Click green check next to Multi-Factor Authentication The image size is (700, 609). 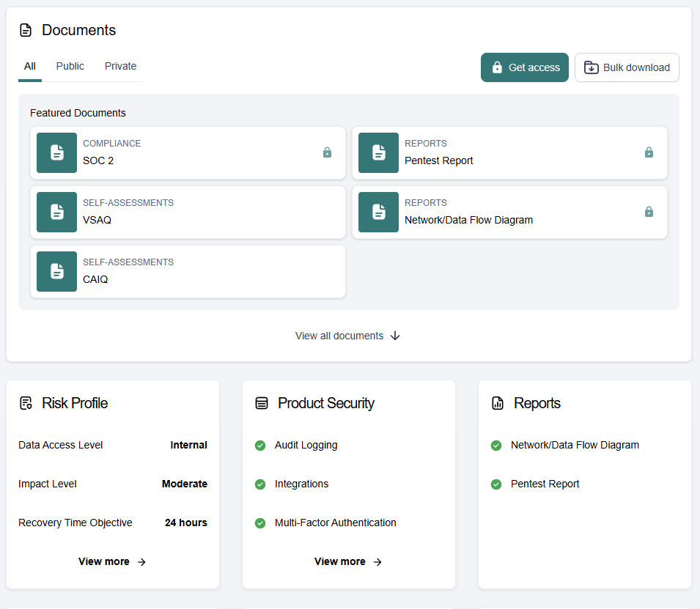[260, 523]
